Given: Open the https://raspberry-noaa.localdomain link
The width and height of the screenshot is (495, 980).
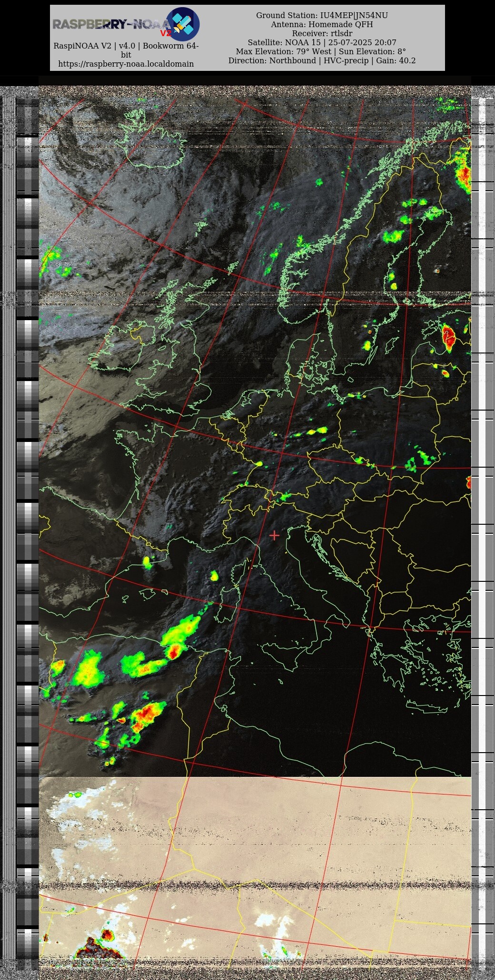Looking at the screenshot, I should pos(126,64).
